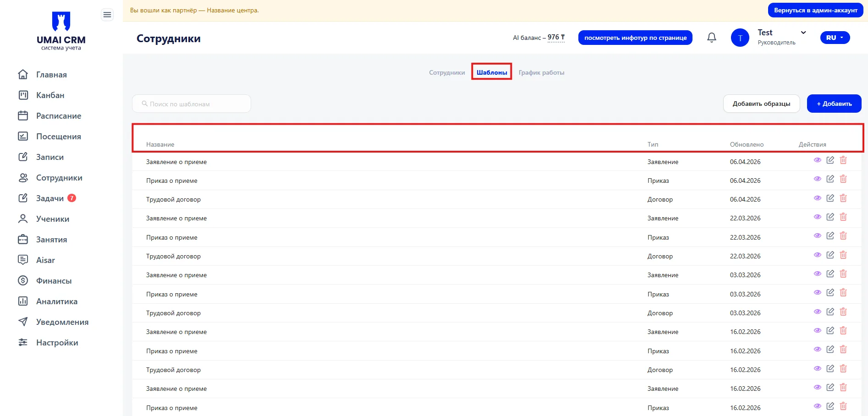Open Aisar in the sidebar
This screenshot has width=868, height=416.
(36, 260)
